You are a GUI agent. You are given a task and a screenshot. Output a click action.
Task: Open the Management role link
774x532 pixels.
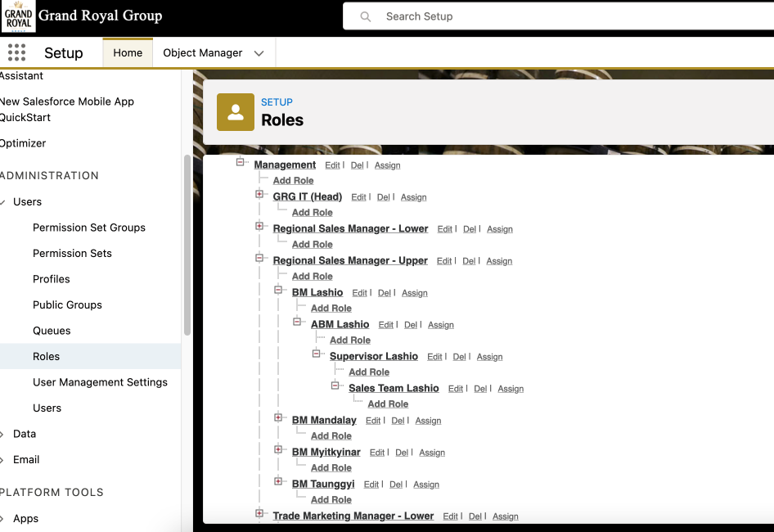pos(285,165)
